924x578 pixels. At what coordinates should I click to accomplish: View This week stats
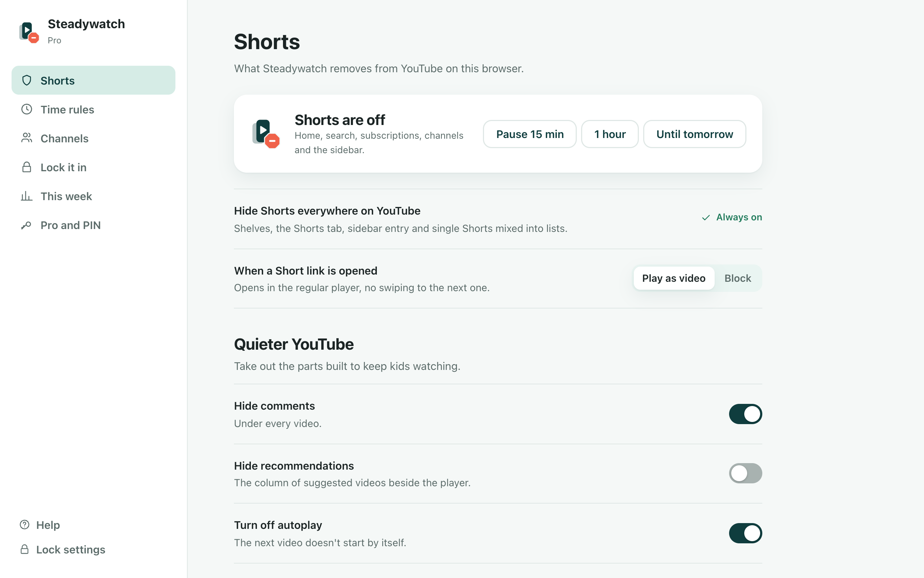(93, 196)
